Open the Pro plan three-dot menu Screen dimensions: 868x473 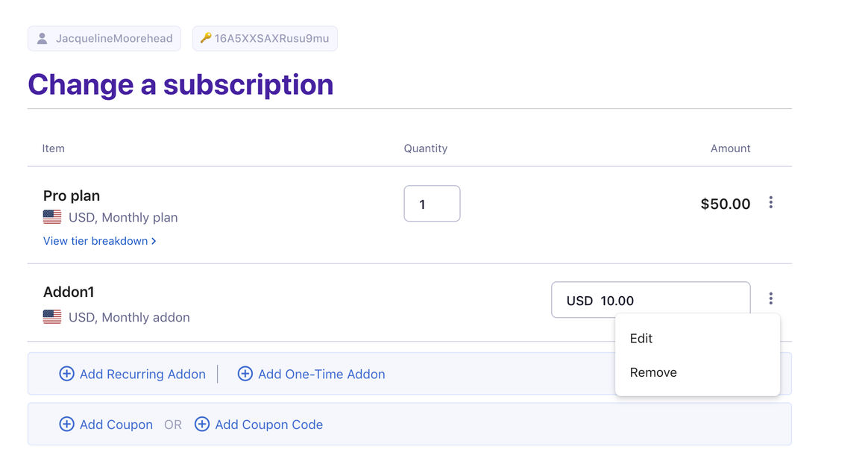(x=770, y=203)
